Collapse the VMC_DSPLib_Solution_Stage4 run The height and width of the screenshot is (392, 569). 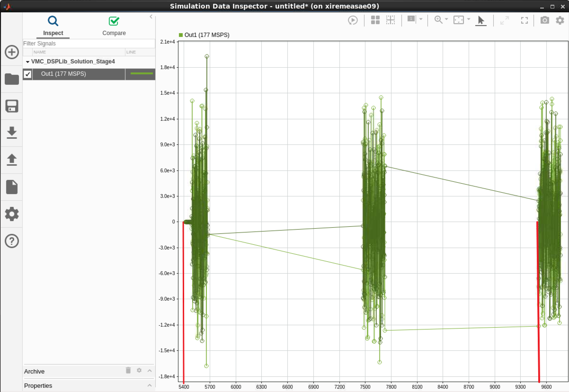[27, 62]
